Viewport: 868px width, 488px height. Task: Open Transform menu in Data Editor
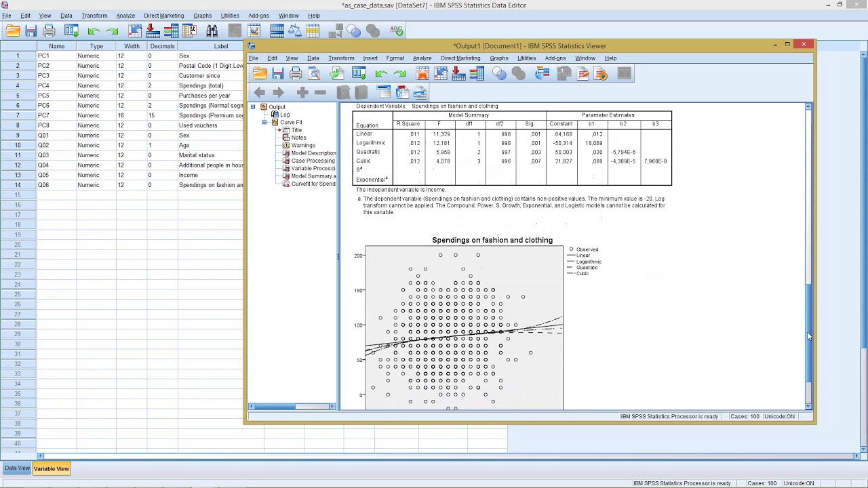pos(94,16)
